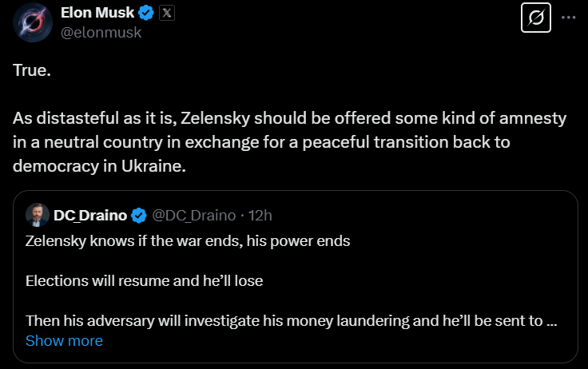
Task: Click the paragraph starting "As distasteful as it is"
Action: (x=289, y=119)
